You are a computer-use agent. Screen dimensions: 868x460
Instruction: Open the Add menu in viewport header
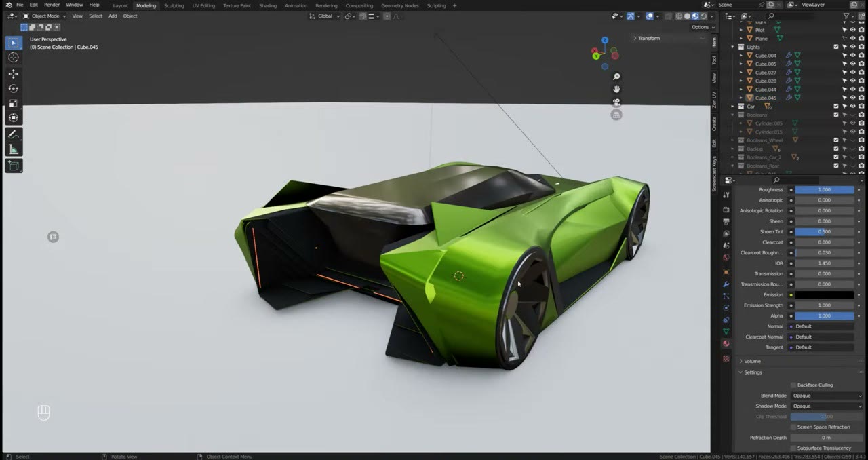point(113,16)
